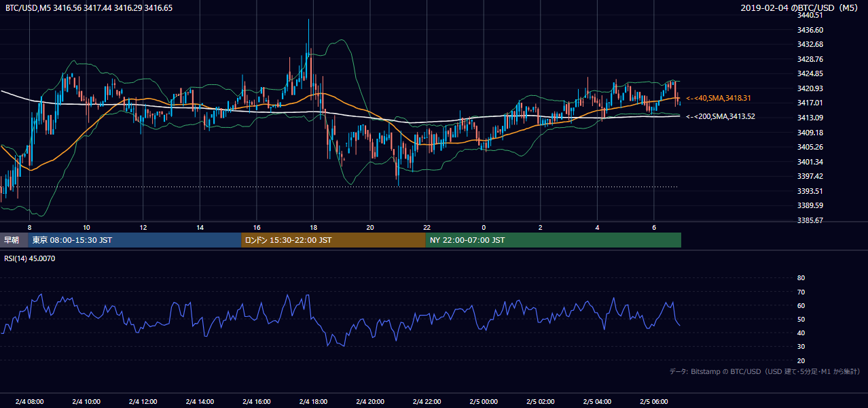Click the hour 0 tick on price chart

pyautogui.click(x=484, y=227)
